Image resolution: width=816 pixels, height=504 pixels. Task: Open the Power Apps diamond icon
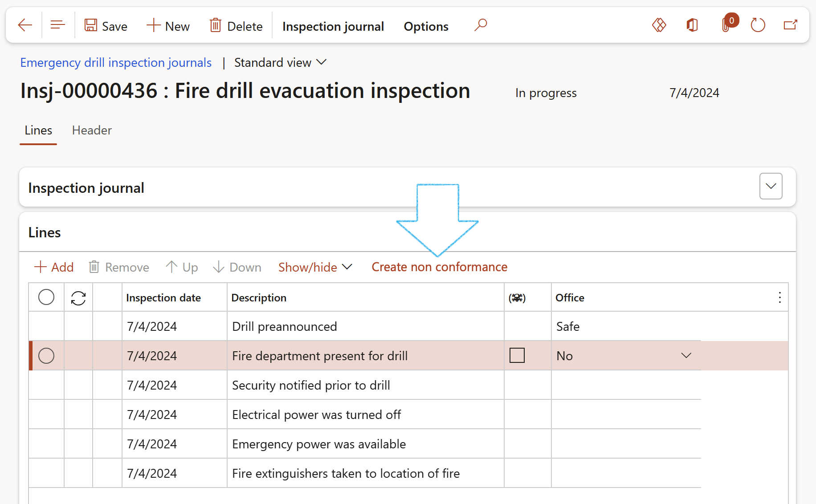click(x=659, y=25)
